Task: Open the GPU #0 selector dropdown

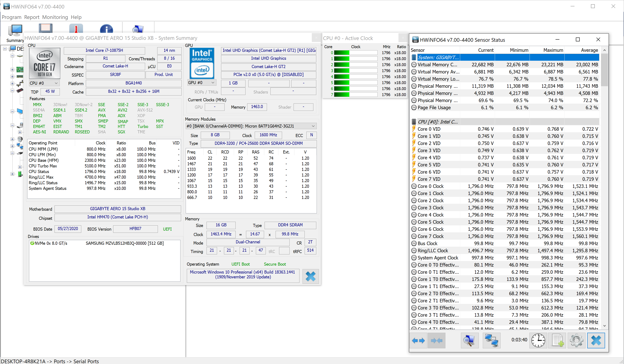Action: coord(212,82)
